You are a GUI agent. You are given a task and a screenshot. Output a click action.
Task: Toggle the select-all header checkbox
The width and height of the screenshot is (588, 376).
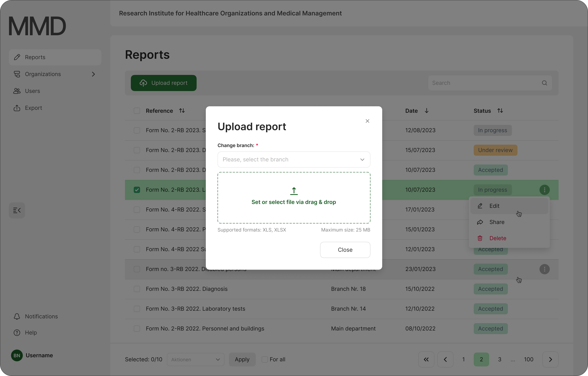(137, 111)
